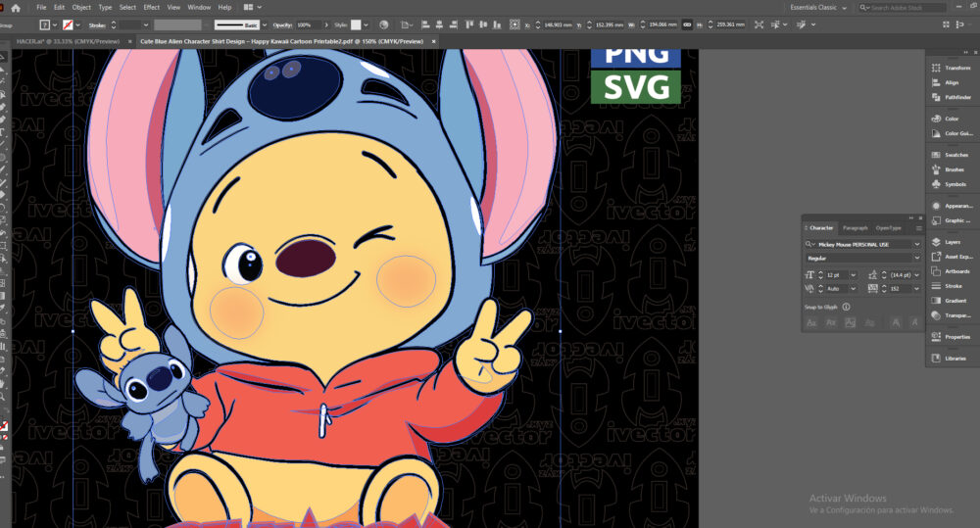Screen dimensions: 980x528
Task: Open the Artboards panel
Action: [x=950, y=271]
